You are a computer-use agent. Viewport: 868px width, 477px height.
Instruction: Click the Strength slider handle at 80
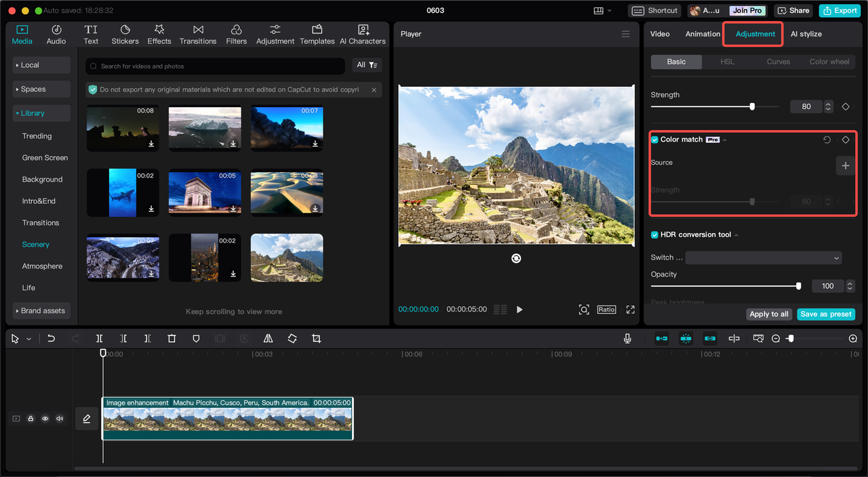pyautogui.click(x=752, y=106)
